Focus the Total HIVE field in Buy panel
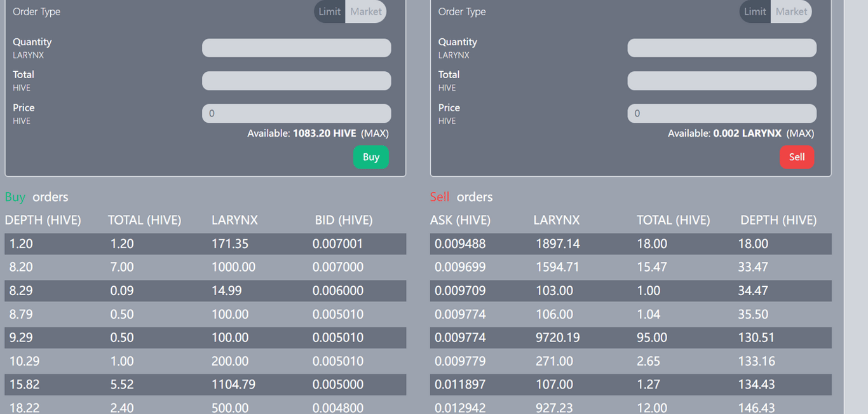868x414 pixels. pyautogui.click(x=297, y=81)
